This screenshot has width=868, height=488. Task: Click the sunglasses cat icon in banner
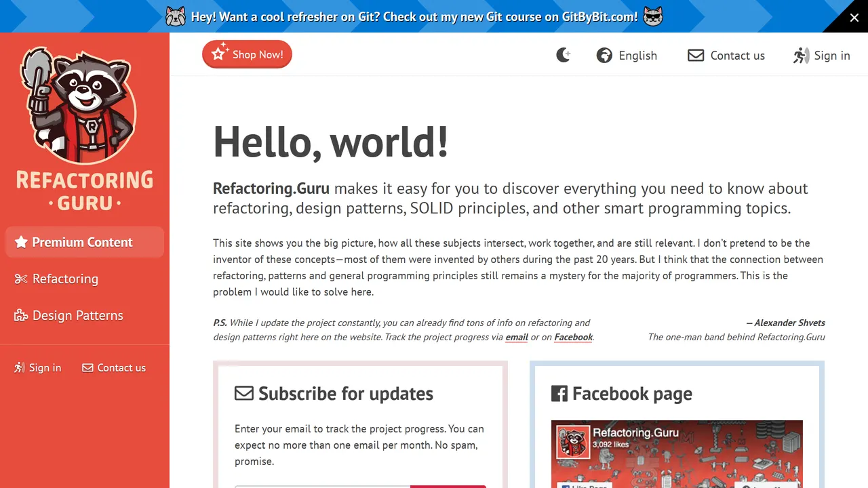point(653,16)
